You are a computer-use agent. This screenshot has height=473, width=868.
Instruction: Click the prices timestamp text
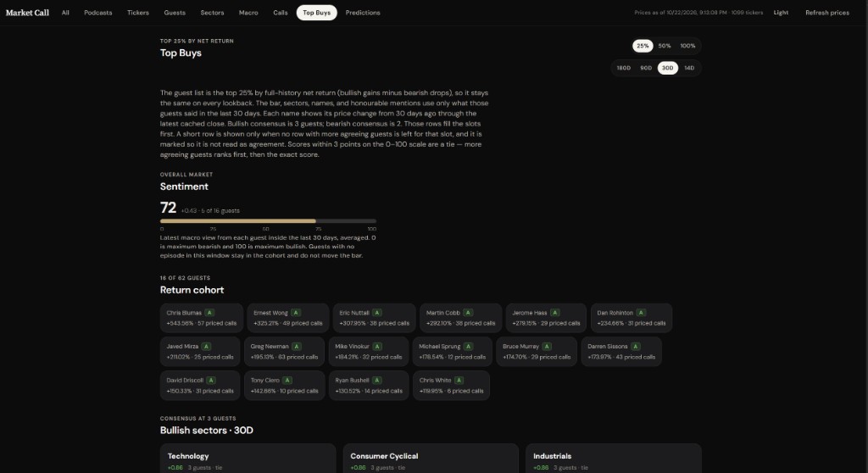698,13
